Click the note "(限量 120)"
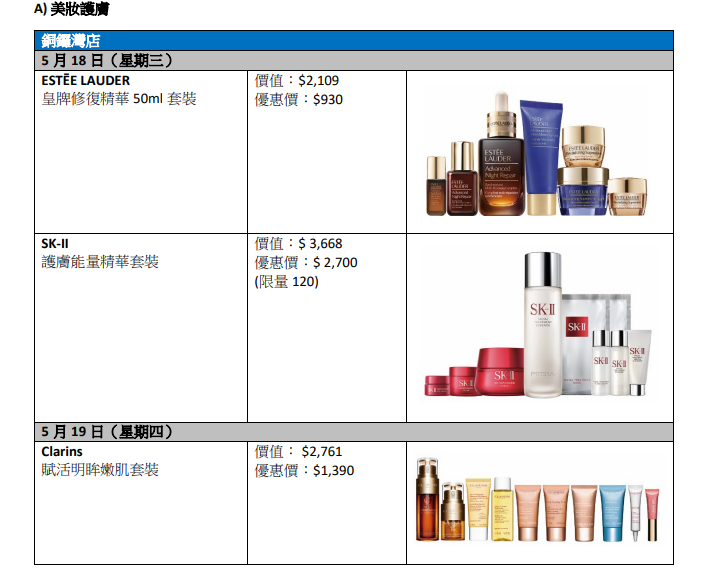707x576 pixels. [286, 281]
